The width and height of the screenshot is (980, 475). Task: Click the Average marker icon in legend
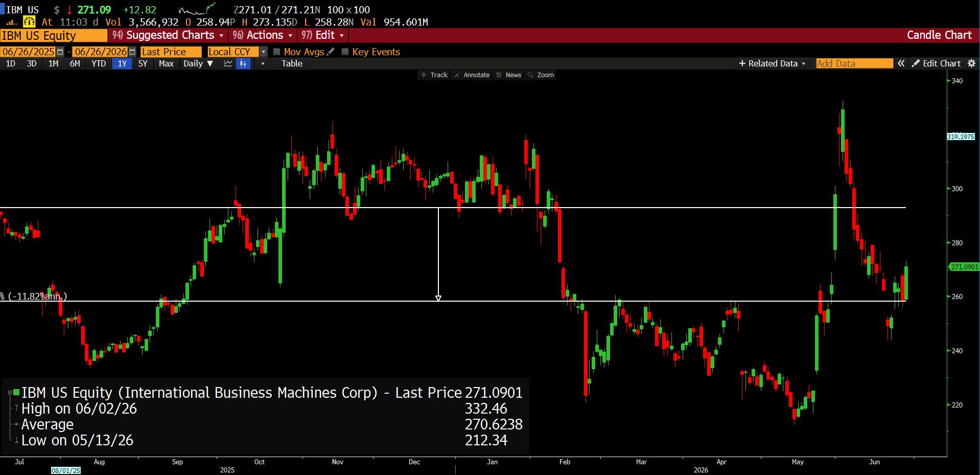tap(17, 424)
